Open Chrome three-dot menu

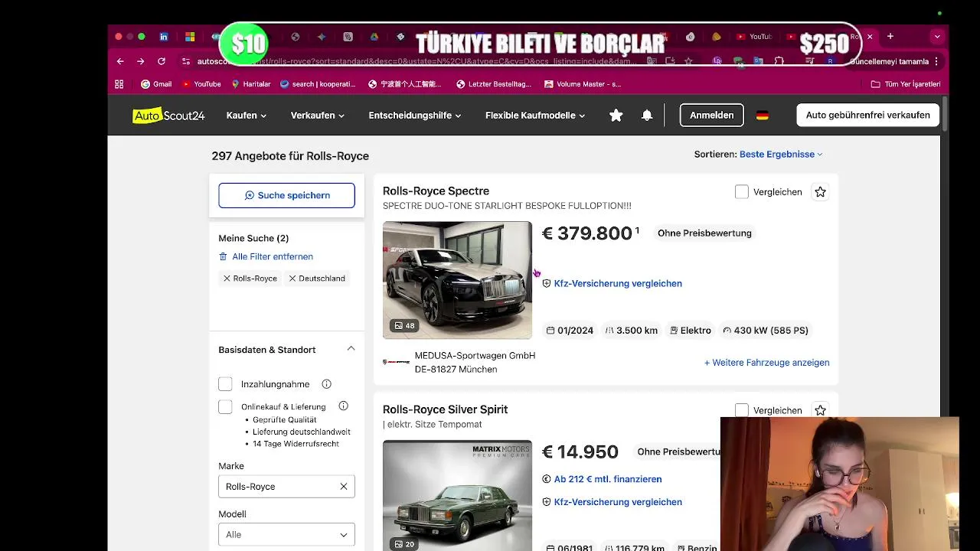tap(936, 61)
